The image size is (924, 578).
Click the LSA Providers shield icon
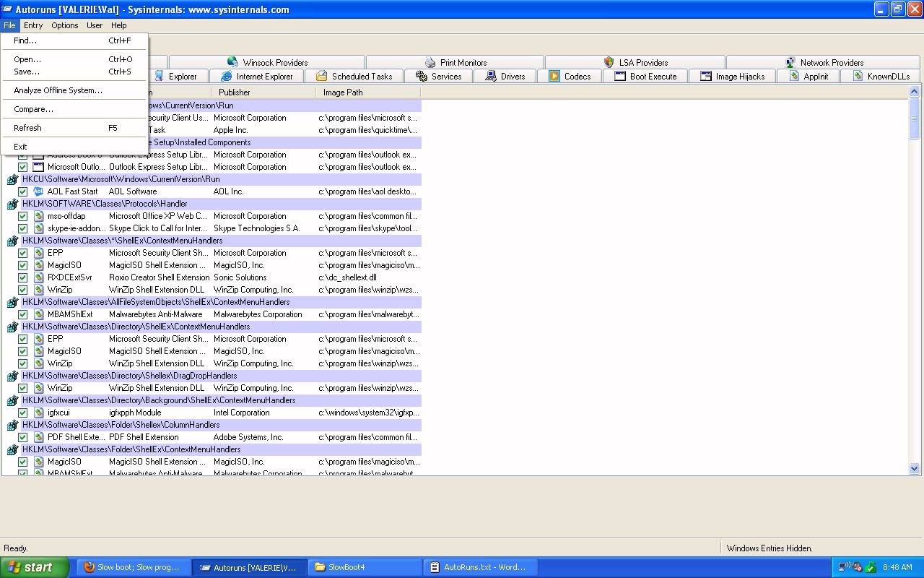click(x=609, y=62)
